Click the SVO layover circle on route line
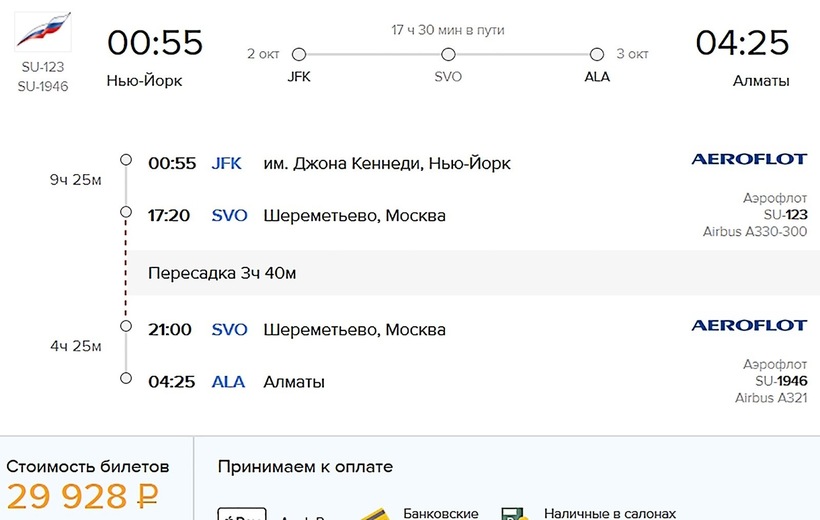The width and height of the screenshot is (820, 520). 448,55
